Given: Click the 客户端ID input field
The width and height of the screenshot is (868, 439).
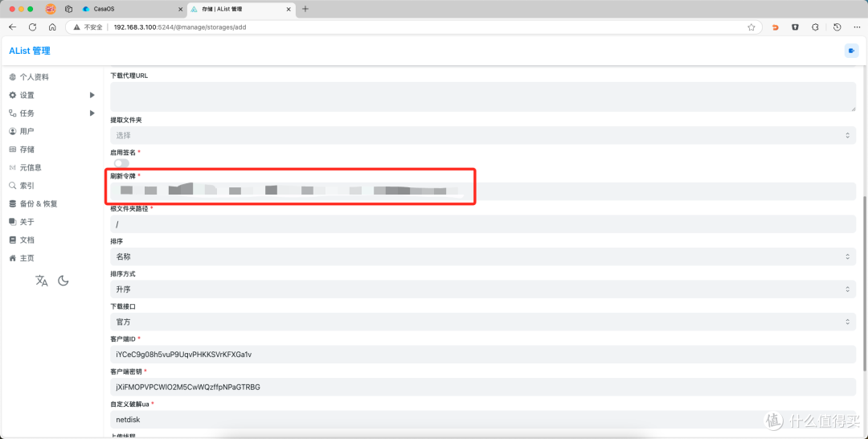Looking at the screenshot, I should point(483,355).
